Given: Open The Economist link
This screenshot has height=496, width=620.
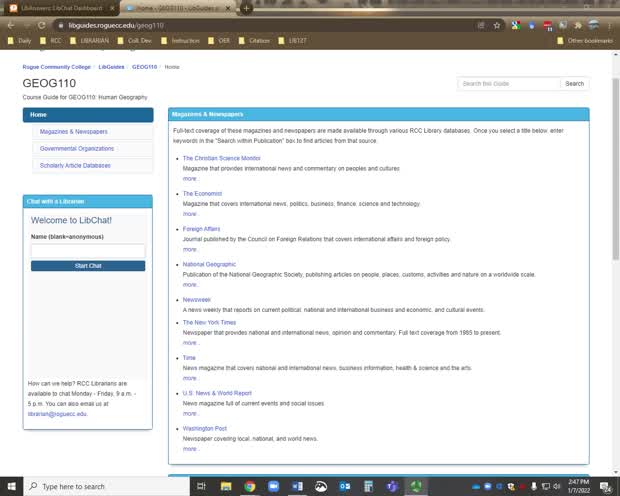Looking at the screenshot, I should coord(202,194).
